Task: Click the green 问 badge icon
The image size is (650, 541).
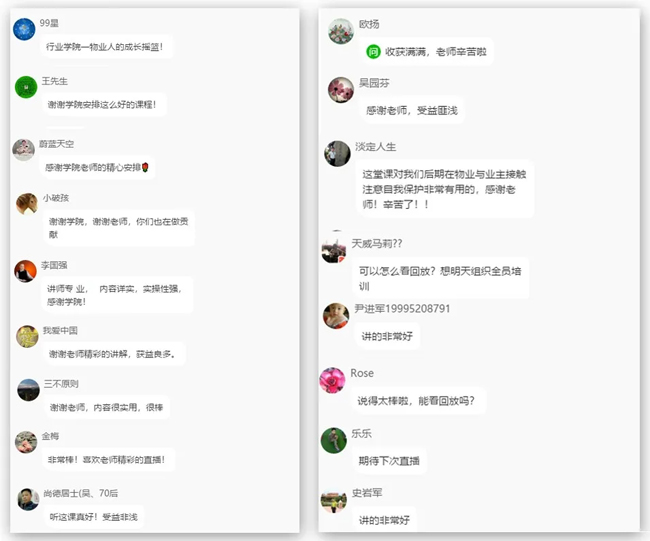Action: click(373, 52)
